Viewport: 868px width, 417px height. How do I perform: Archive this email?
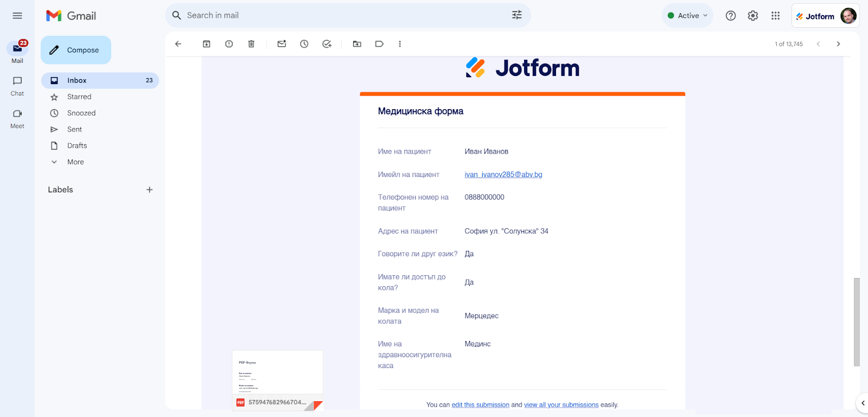pos(207,44)
